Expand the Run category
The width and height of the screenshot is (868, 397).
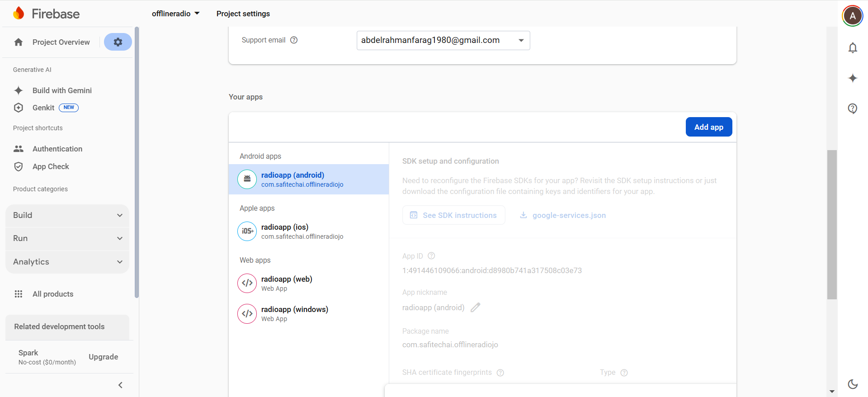pyautogui.click(x=67, y=238)
